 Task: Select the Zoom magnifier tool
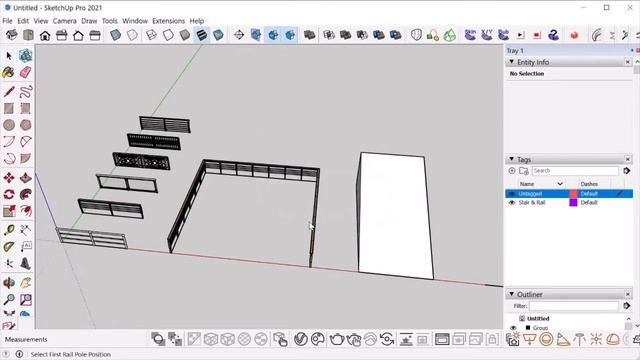(9, 300)
